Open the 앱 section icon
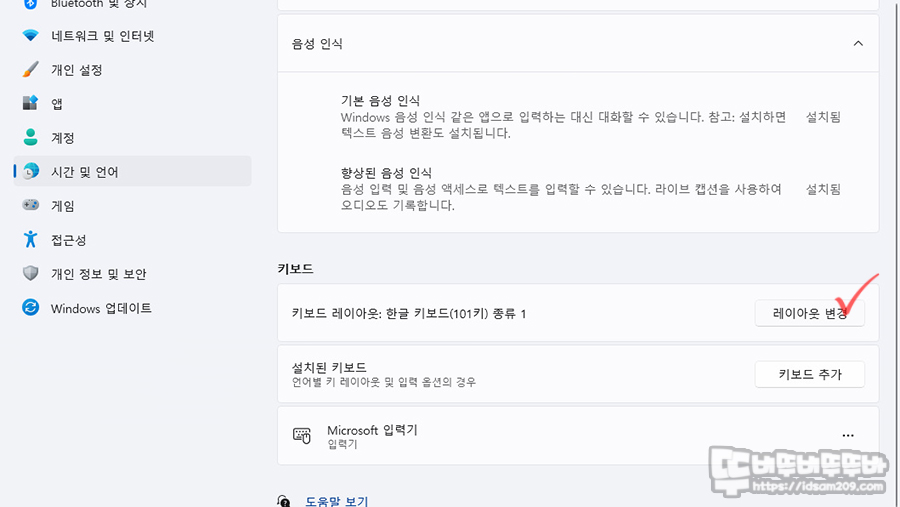Viewport: 900px width, 507px height. (x=30, y=103)
